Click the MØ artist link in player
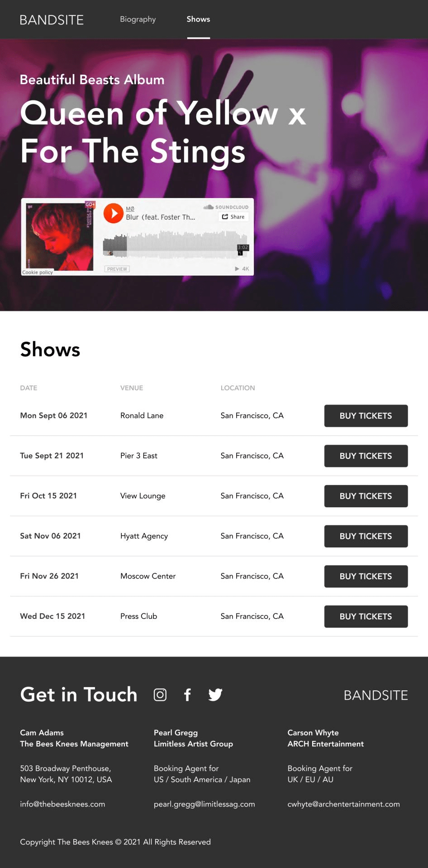The width and height of the screenshot is (428, 868). [x=130, y=208]
